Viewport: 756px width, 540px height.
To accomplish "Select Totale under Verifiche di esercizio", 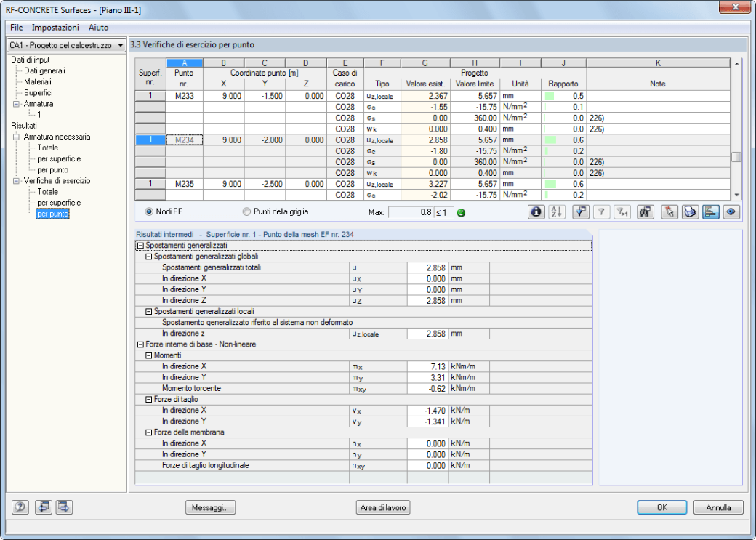I will 48,192.
